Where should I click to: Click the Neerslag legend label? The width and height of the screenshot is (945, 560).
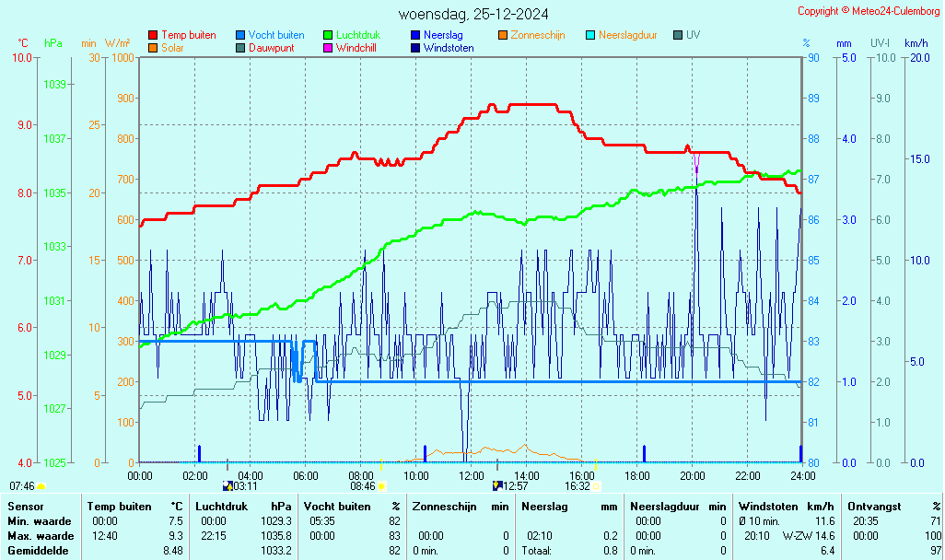tap(443, 35)
